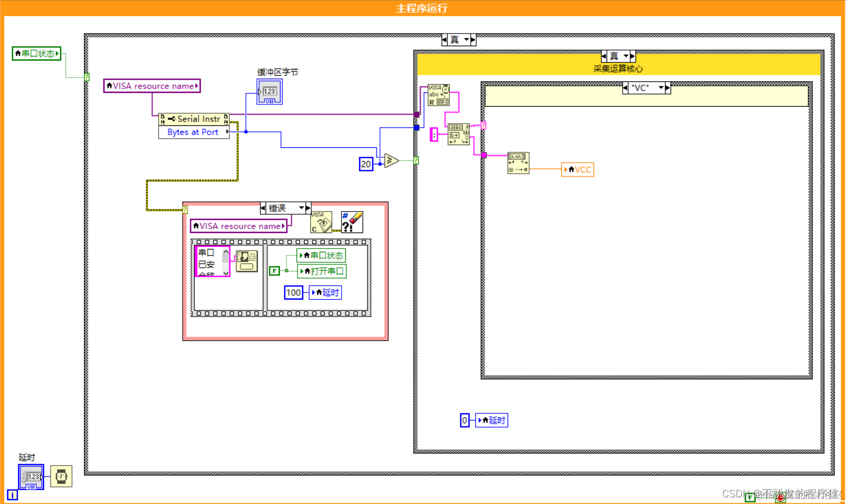Select the Clear Errors node with eraser

(x=352, y=222)
